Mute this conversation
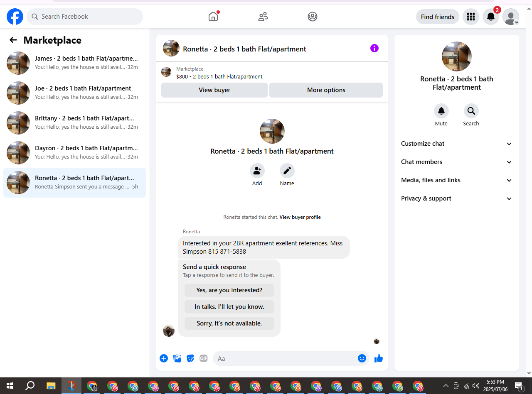 point(441,111)
